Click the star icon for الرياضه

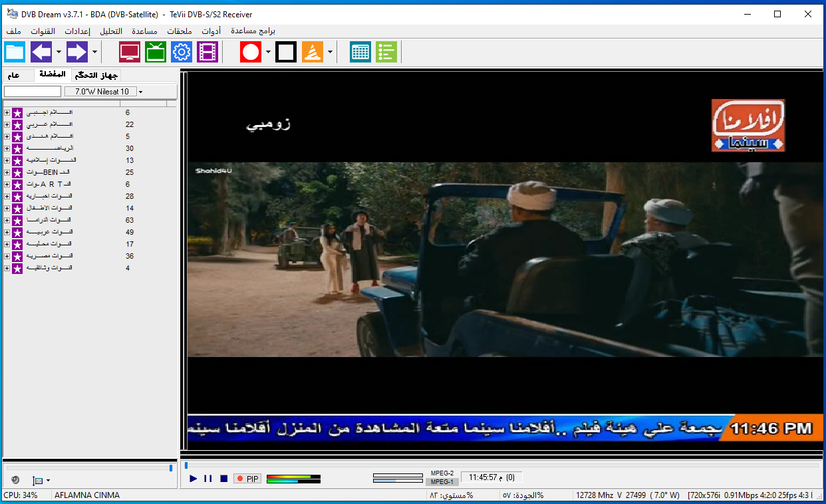[x=17, y=148]
